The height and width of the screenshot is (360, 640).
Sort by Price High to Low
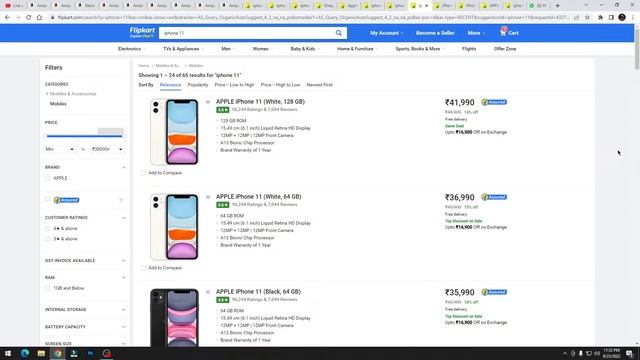tap(280, 85)
